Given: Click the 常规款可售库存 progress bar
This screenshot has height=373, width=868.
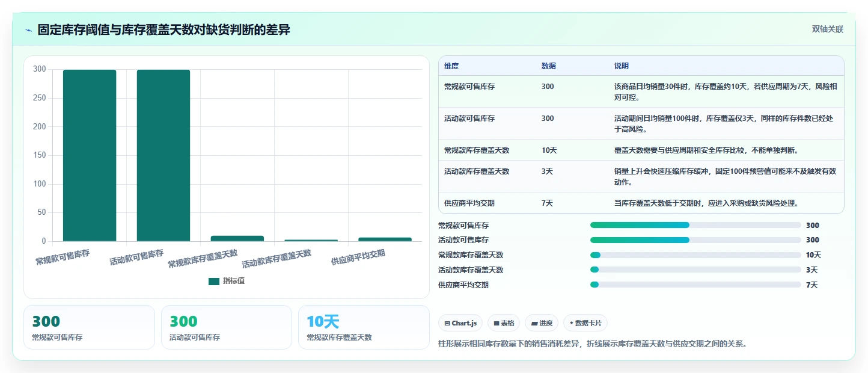Looking at the screenshot, I should pyautogui.click(x=695, y=225).
